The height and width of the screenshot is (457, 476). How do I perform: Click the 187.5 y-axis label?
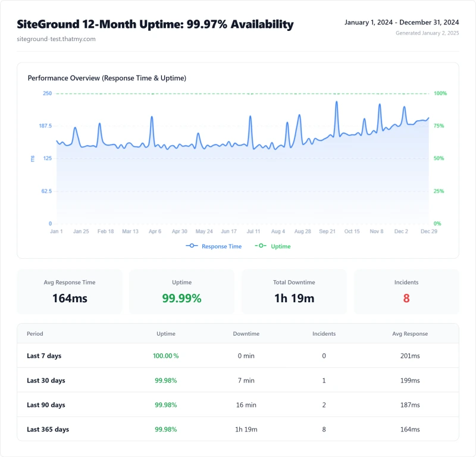45,126
